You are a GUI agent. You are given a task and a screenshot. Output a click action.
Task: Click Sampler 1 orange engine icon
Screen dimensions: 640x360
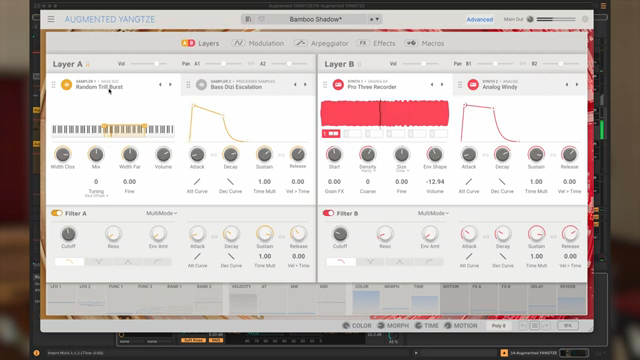coord(67,84)
